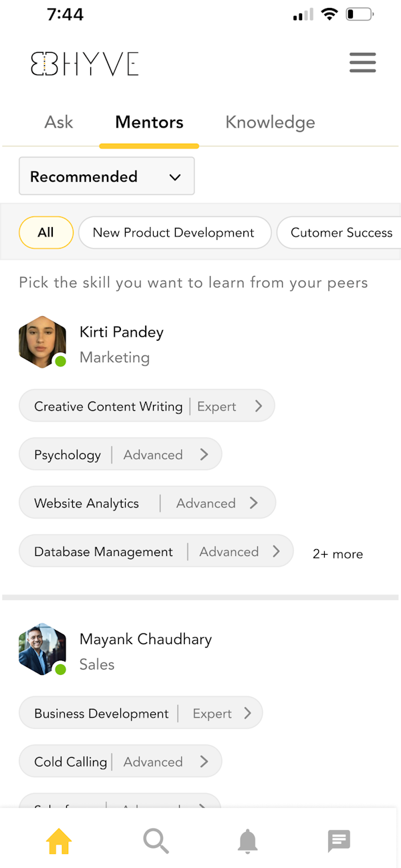Expand Creative Content Writing skill chevron
Viewport: 401px width, 868px height.
click(259, 406)
